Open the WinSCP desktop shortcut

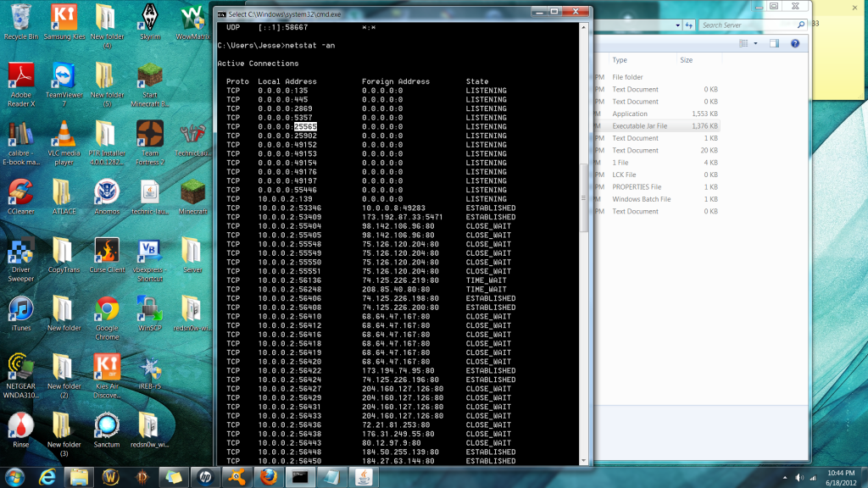[150, 313]
